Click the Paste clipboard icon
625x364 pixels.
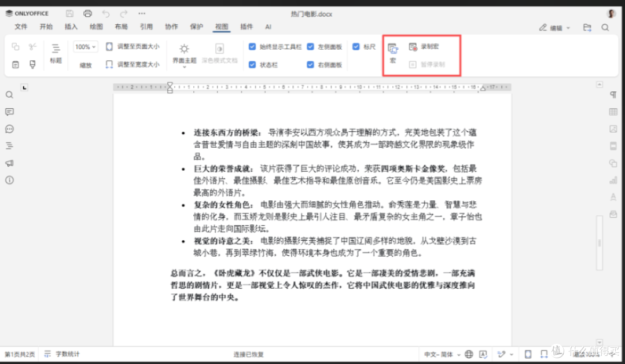pos(16,65)
